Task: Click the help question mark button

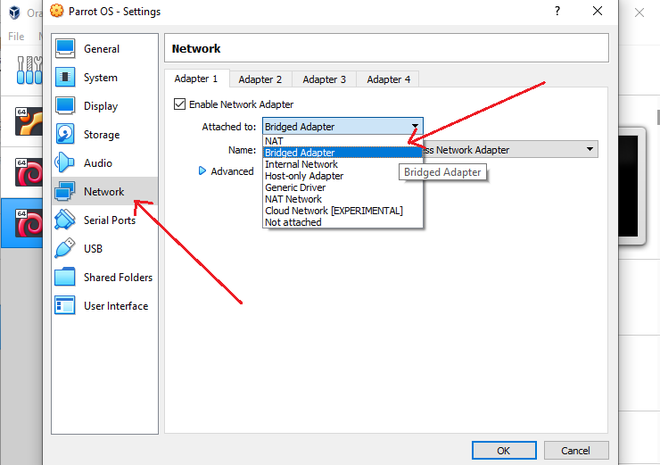Action: pyautogui.click(x=557, y=11)
